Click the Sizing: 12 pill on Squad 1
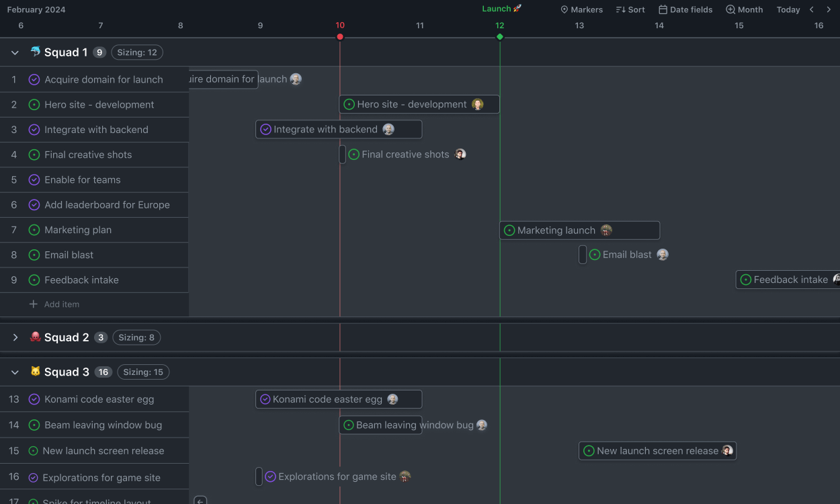Screen dimensions: 840x504 click(x=136, y=52)
